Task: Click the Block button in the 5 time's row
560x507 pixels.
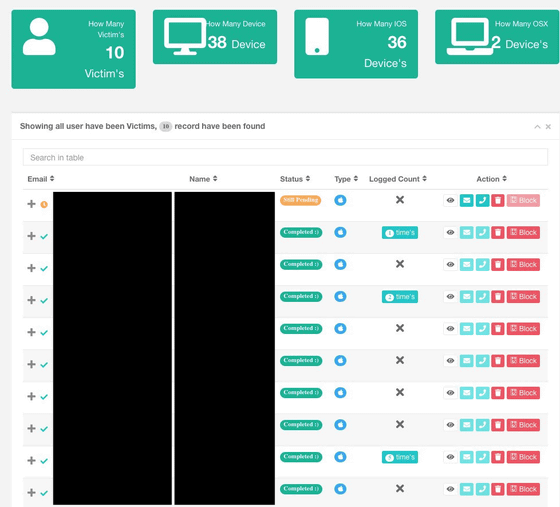Action: coord(523,457)
